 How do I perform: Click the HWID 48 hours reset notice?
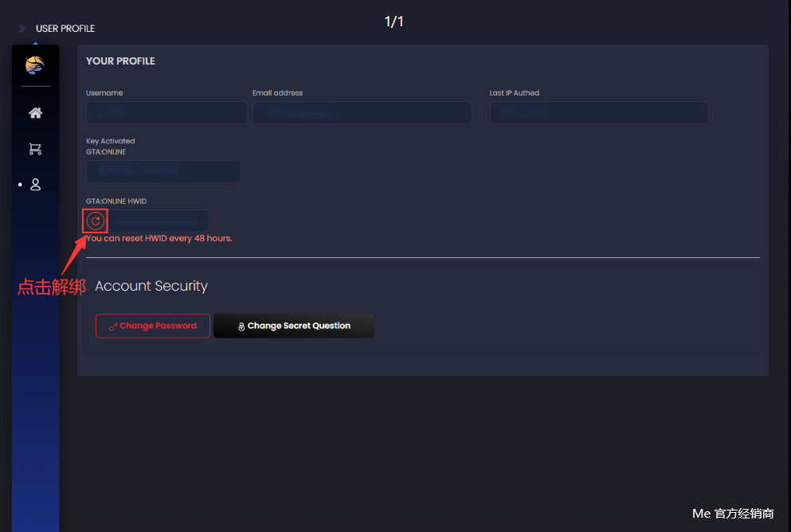tap(159, 238)
